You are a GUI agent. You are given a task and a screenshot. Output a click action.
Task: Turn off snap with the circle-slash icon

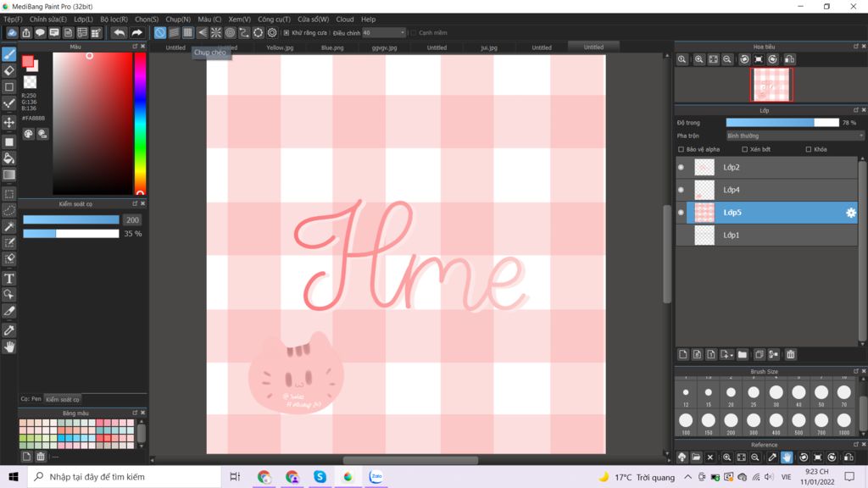coord(160,33)
